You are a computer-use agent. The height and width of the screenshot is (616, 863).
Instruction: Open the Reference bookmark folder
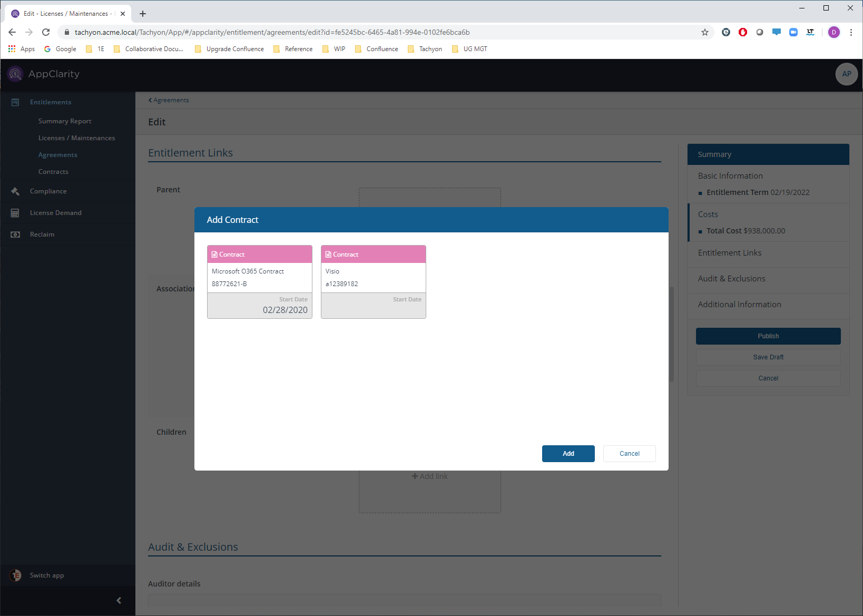click(293, 49)
